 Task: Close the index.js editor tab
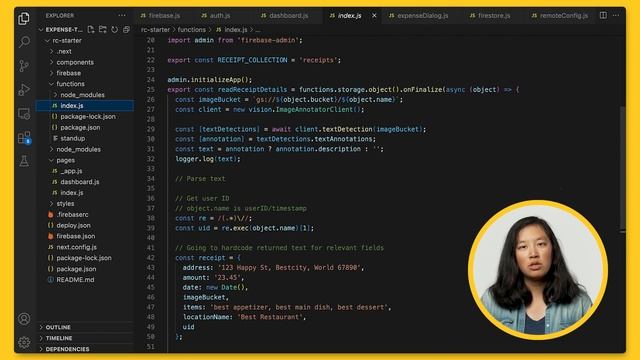click(374, 16)
